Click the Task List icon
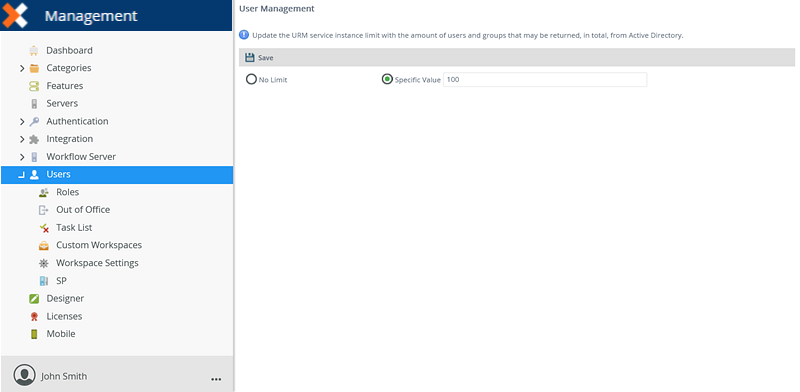The width and height of the screenshot is (800, 392). [44, 228]
